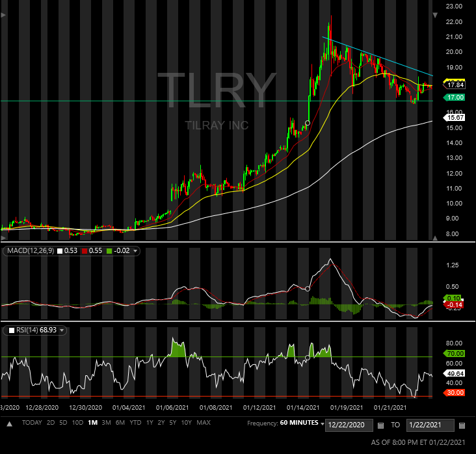Screen dimensions: 476x454
Task: Click the right-pointing arrow at chart top-left
Action: tap(3, 15)
